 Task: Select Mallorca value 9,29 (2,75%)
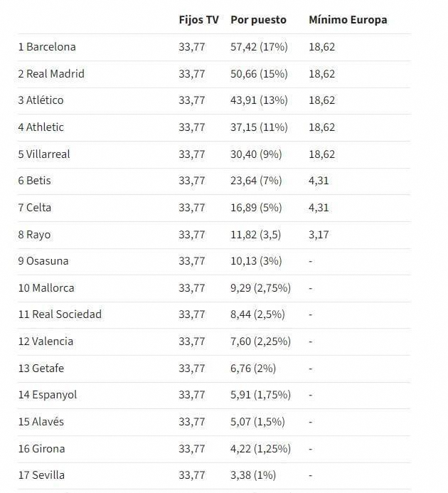click(x=261, y=288)
